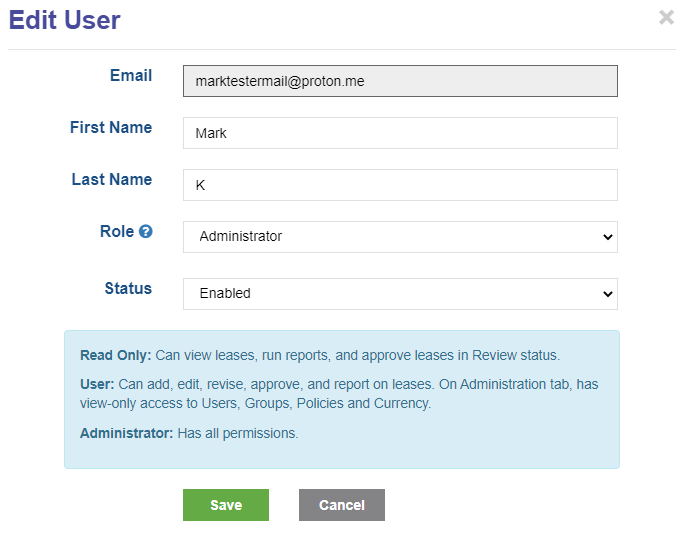Click the Read Only role description

pyautogui.click(x=320, y=355)
